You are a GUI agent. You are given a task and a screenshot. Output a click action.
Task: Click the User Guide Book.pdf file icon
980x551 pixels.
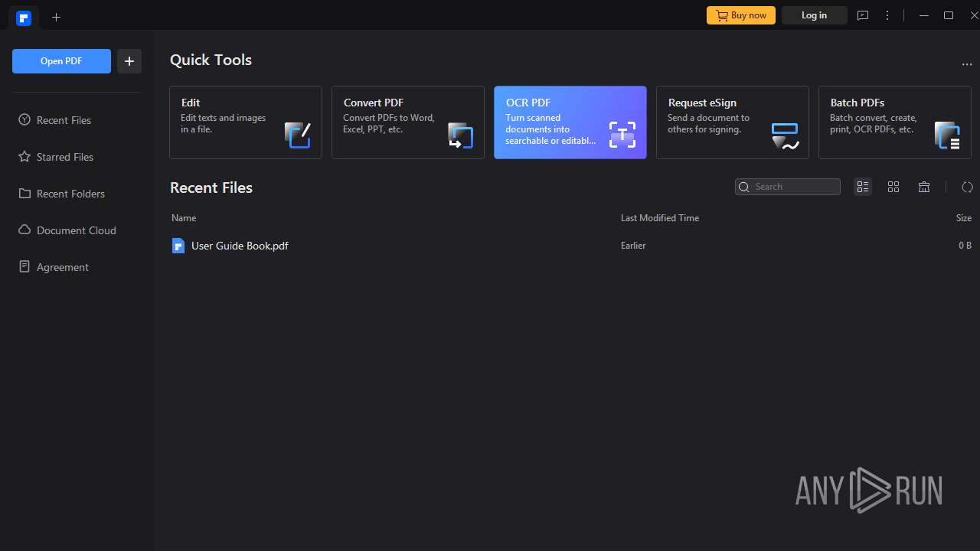click(x=178, y=246)
